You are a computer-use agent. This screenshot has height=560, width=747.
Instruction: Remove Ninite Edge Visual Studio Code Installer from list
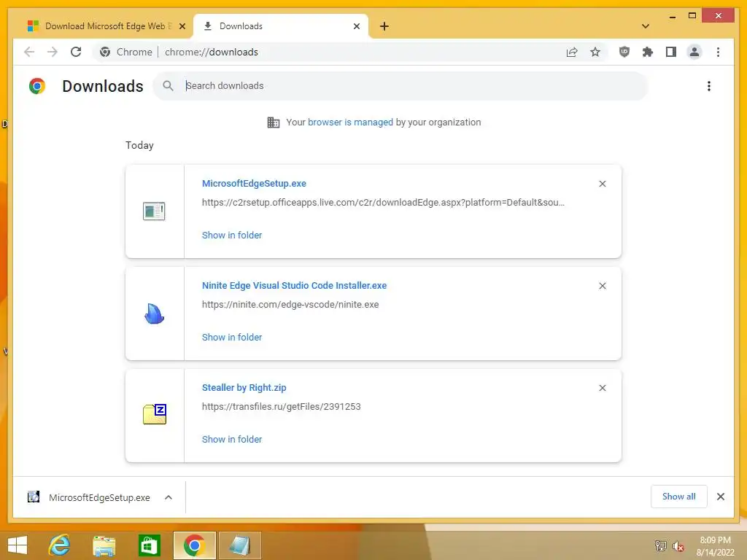pyautogui.click(x=602, y=286)
